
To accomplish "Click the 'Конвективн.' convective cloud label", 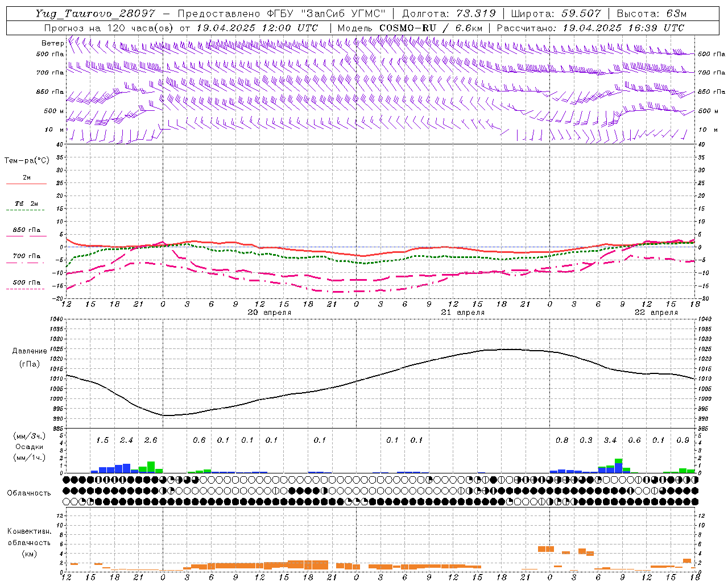I will [29, 531].
